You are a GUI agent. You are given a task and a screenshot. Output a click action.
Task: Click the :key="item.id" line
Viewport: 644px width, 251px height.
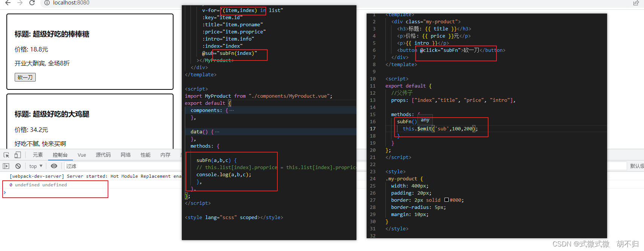222,18
